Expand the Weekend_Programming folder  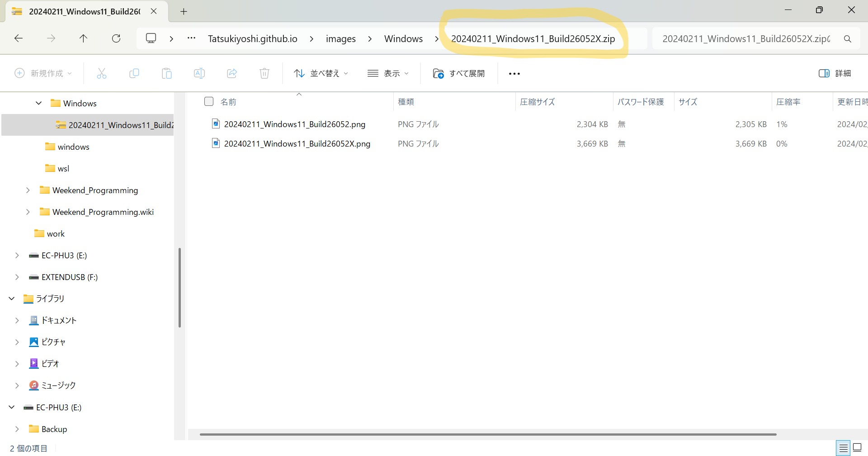click(28, 190)
